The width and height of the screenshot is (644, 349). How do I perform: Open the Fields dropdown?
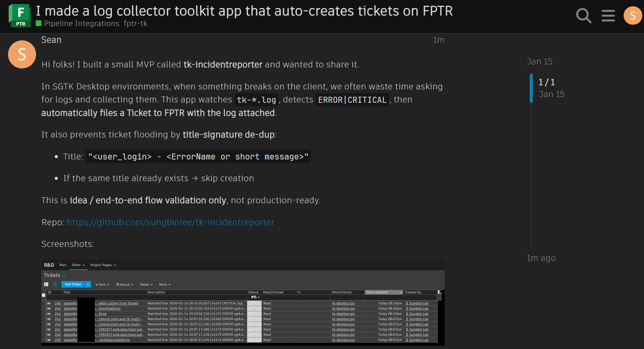point(146,285)
